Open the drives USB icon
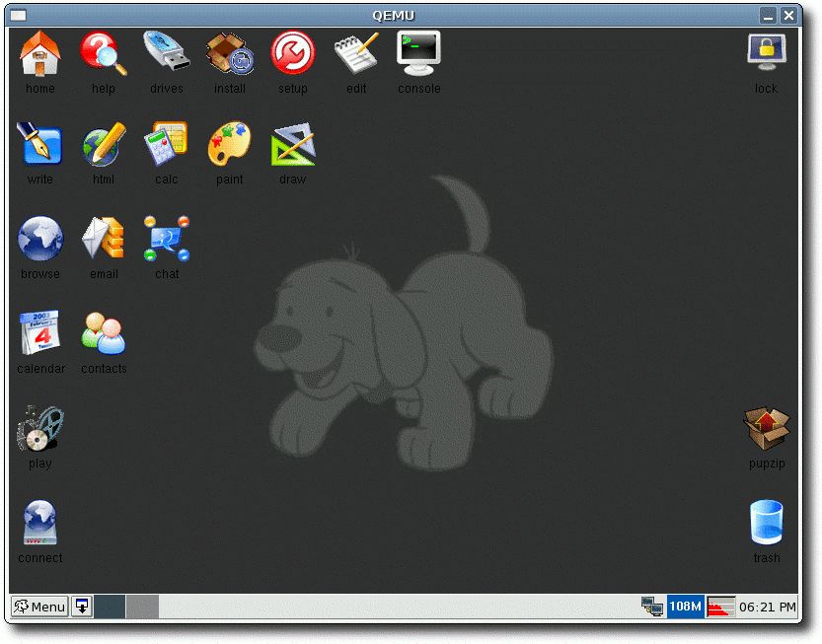Screen dimensions: 822x644 click(x=166, y=52)
